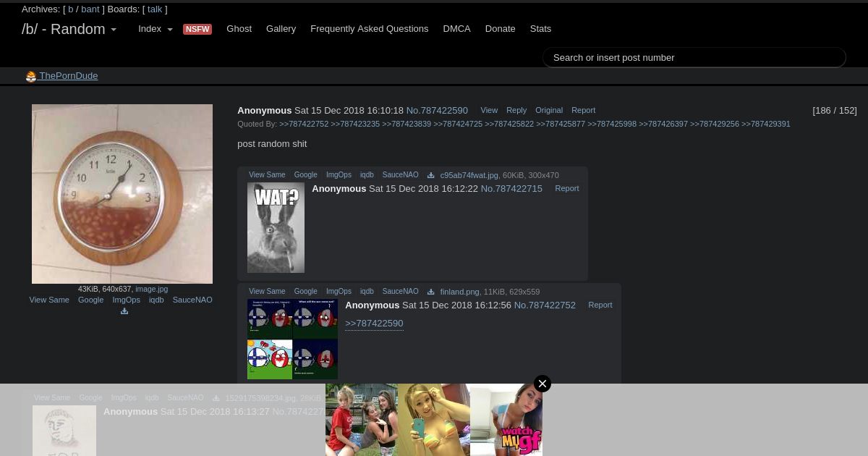868x456 pixels.
Task: Open the Stats page
Action: (x=540, y=29)
